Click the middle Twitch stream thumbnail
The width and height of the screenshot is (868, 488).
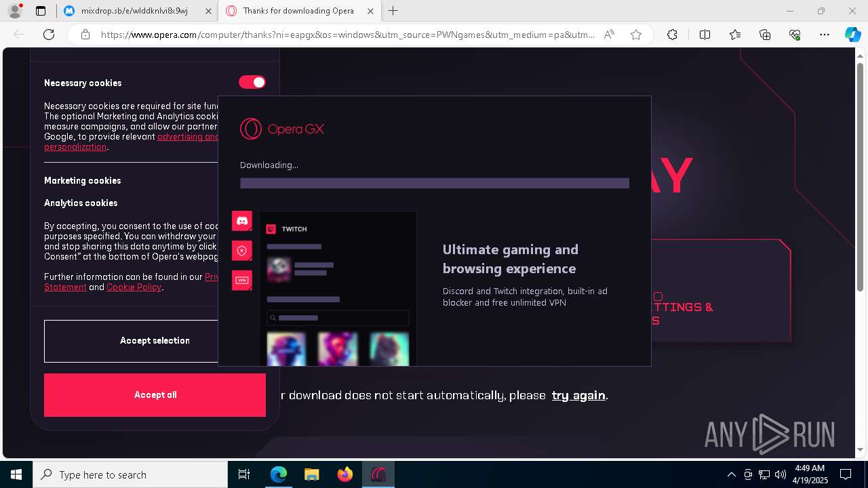click(x=338, y=348)
